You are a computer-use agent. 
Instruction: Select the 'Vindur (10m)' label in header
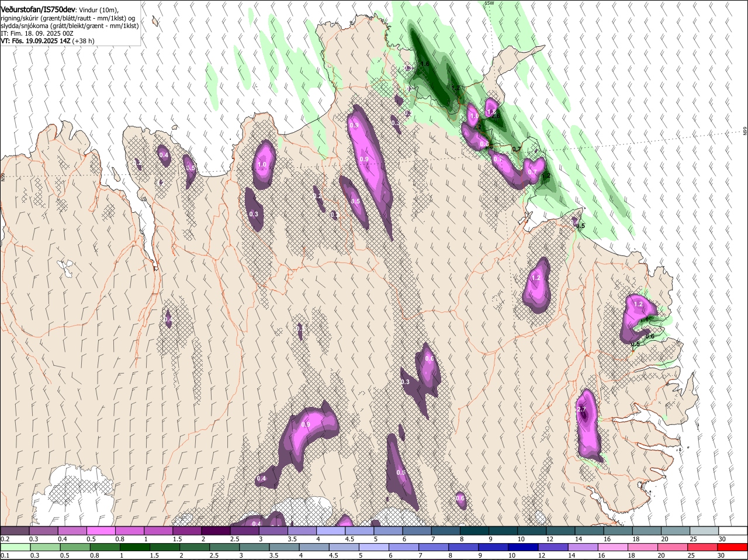point(99,10)
